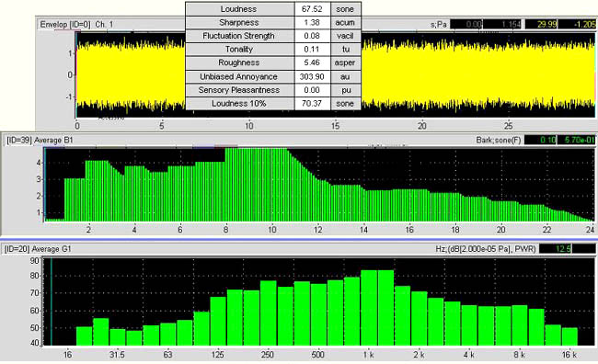
Task: Select the Sensory Pleasantness row
Action: pos(273,90)
